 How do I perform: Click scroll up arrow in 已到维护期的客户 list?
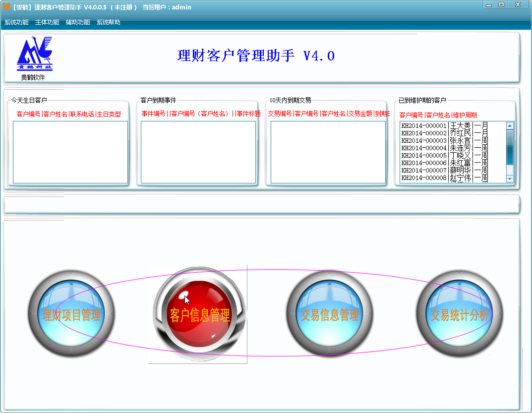510,125
